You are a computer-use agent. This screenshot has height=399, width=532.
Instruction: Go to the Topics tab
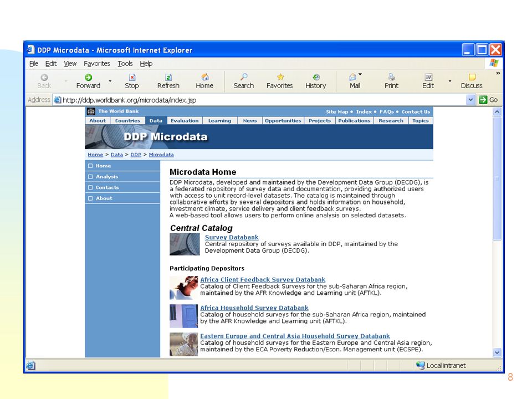pyautogui.click(x=421, y=120)
